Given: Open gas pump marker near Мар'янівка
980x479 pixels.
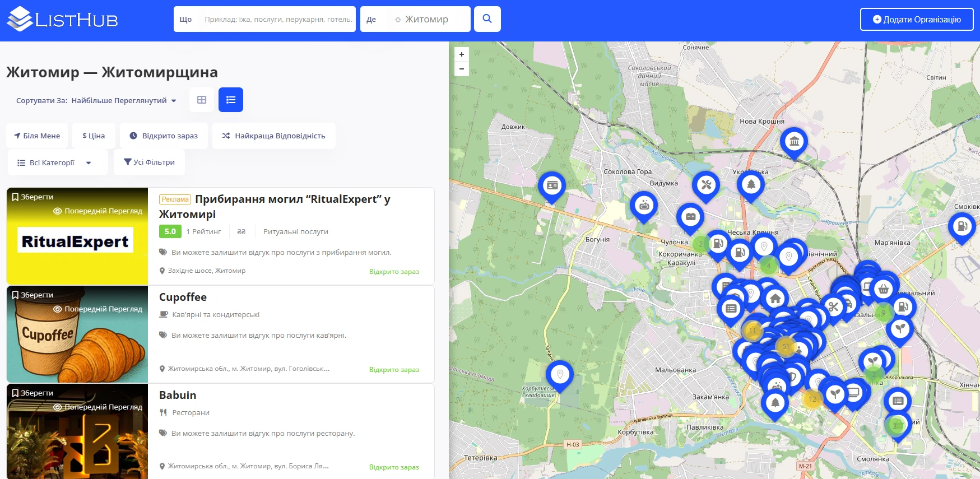Looking at the screenshot, I should [962, 226].
